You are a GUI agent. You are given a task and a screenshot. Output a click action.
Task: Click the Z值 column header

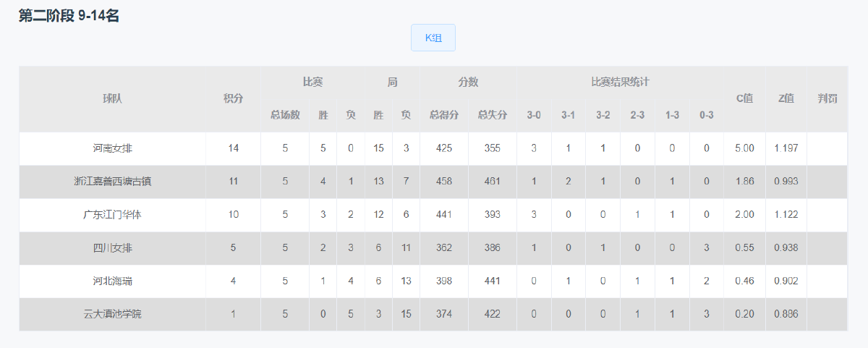click(x=786, y=98)
